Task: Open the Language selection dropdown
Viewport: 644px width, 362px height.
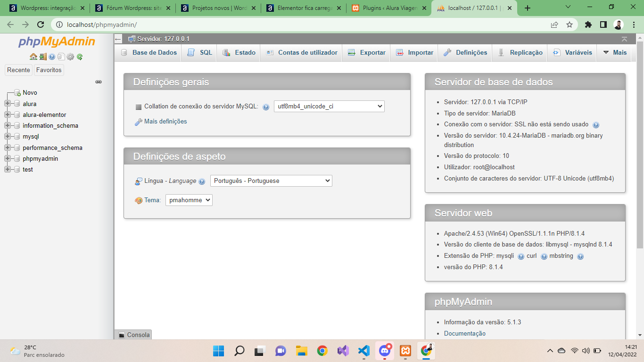Action: pyautogui.click(x=271, y=181)
